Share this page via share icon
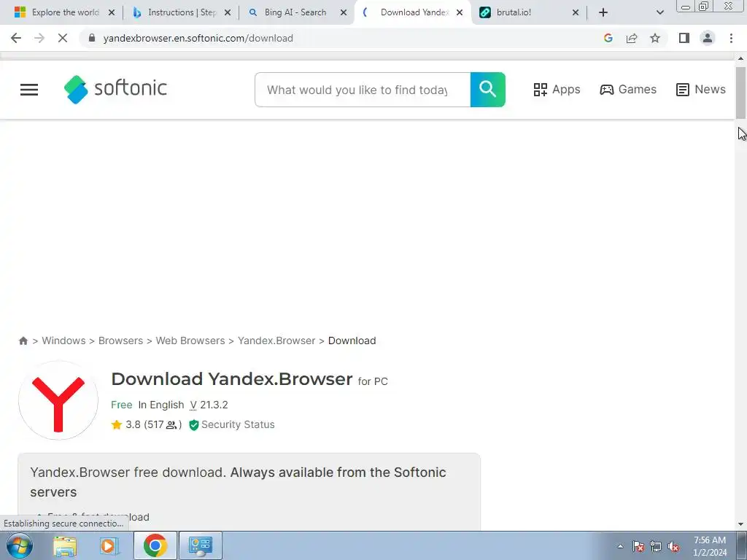The image size is (747, 560). click(x=632, y=38)
